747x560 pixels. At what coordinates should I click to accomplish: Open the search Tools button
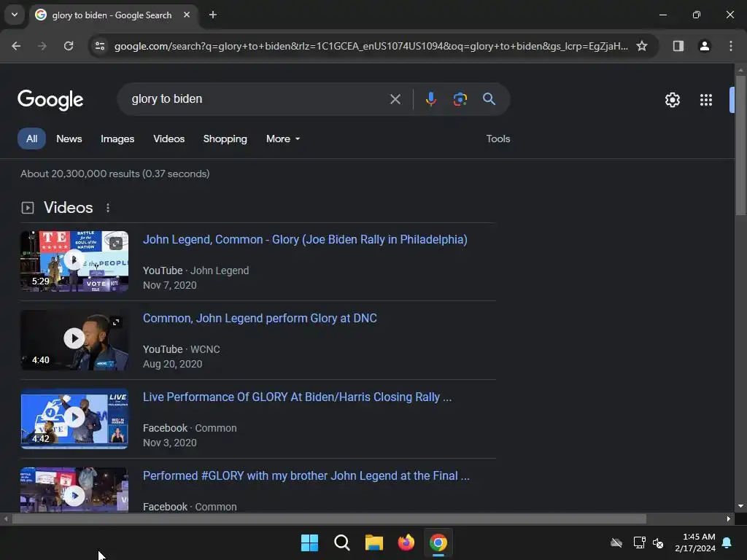[498, 139]
